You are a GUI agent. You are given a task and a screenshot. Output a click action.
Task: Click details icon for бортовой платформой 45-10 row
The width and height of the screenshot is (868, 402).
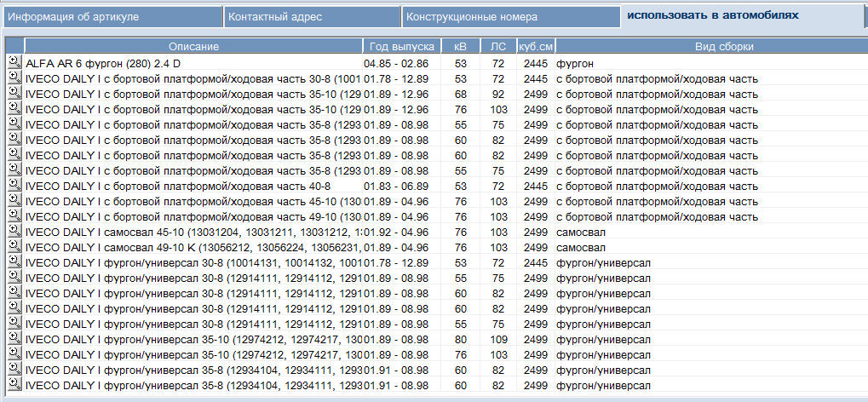point(14,200)
